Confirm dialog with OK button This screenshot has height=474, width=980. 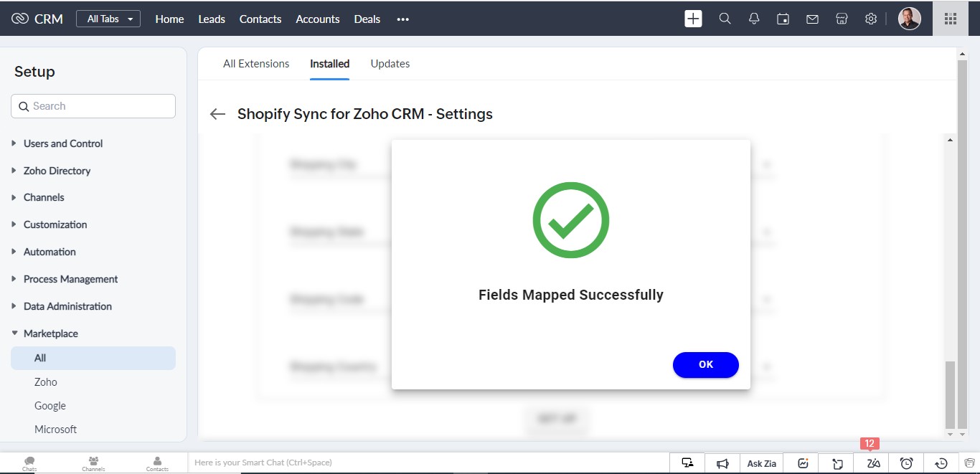(x=706, y=364)
